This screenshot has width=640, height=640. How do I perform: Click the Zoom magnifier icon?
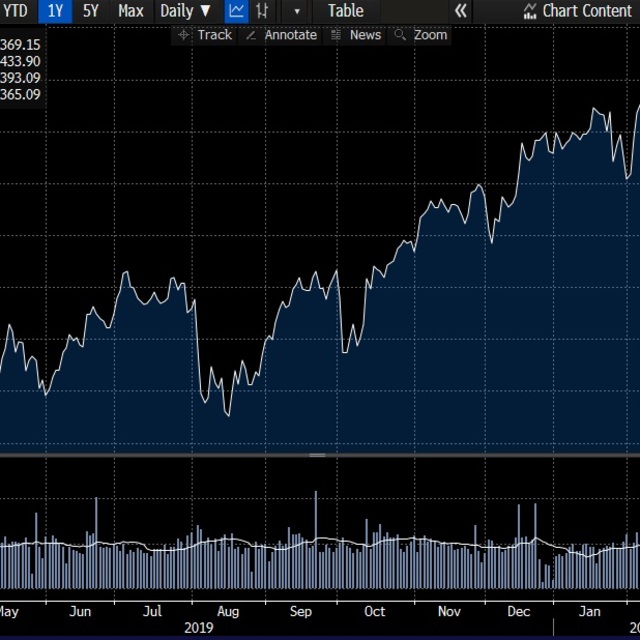(x=400, y=35)
